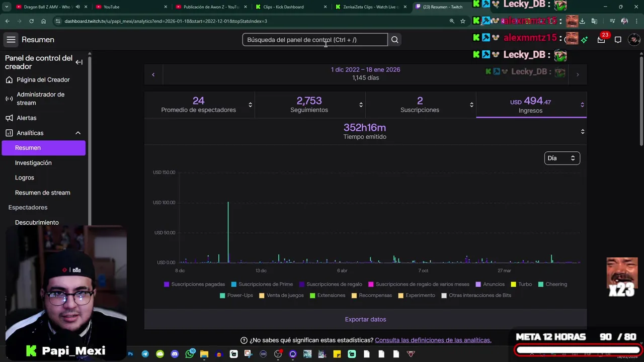Go to next date range with right chevron
The height and width of the screenshot is (362, 644).
578,74
